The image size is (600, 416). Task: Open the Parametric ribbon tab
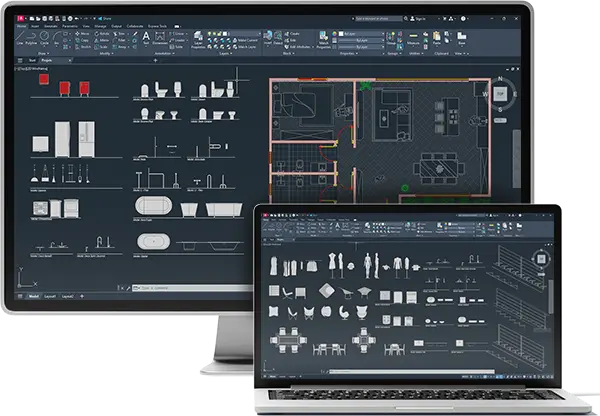coord(70,26)
